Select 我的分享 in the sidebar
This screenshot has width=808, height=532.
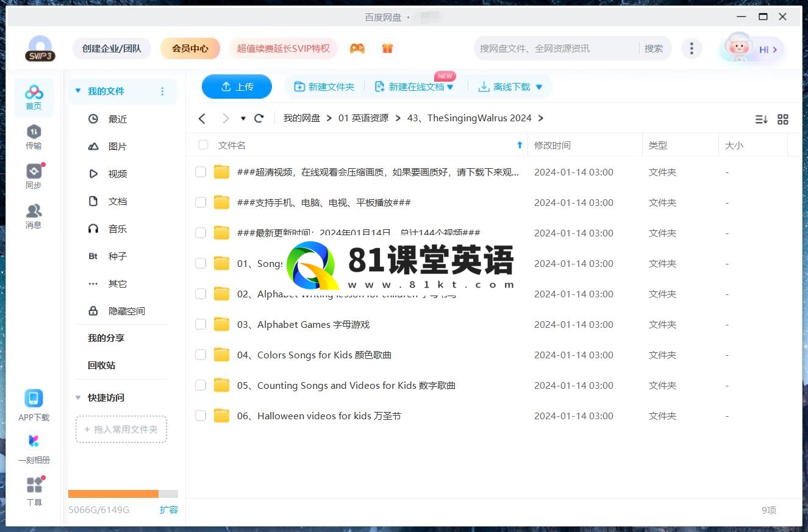(x=106, y=338)
